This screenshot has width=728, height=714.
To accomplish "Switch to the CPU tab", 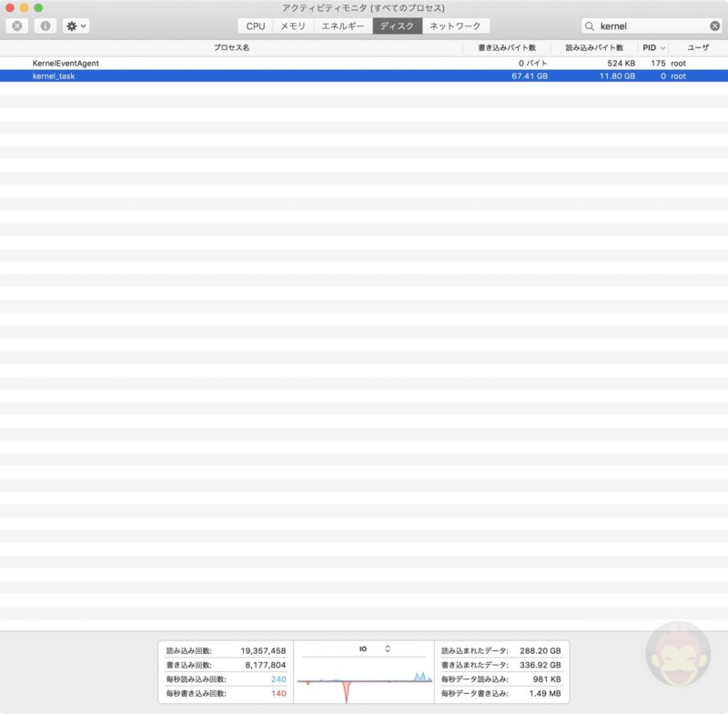I will (256, 25).
